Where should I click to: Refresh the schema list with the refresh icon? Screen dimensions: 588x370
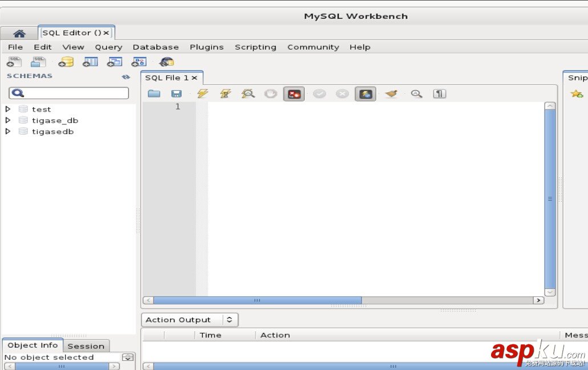click(127, 76)
